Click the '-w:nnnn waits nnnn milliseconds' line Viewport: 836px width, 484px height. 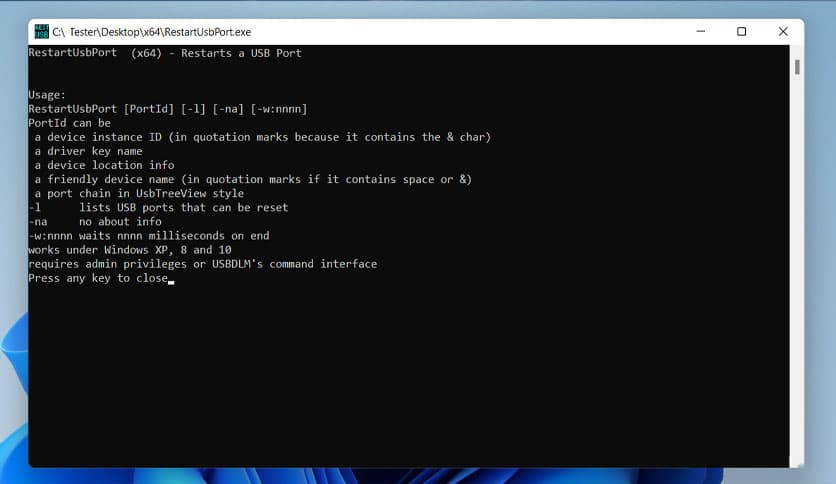(x=149, y=236)
